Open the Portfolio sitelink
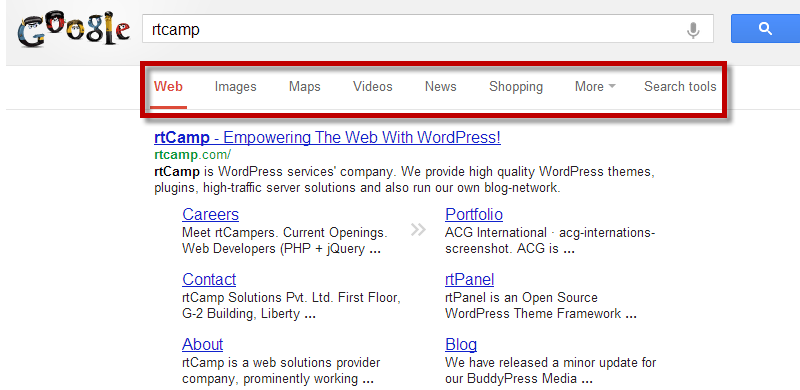The width and height of the screenshot is (800, 390). [x=474, y=214]
